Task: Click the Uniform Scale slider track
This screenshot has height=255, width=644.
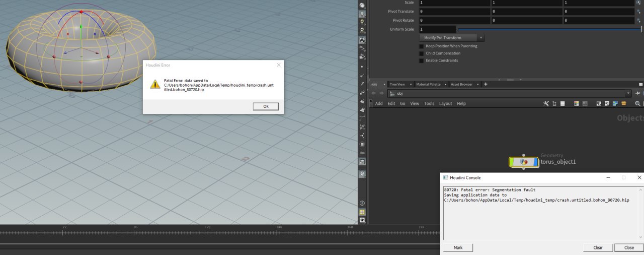Action: click(549, 29)
